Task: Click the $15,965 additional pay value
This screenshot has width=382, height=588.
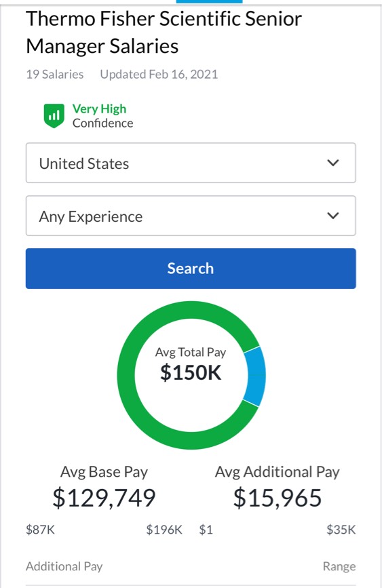Action: pos(278,498)
